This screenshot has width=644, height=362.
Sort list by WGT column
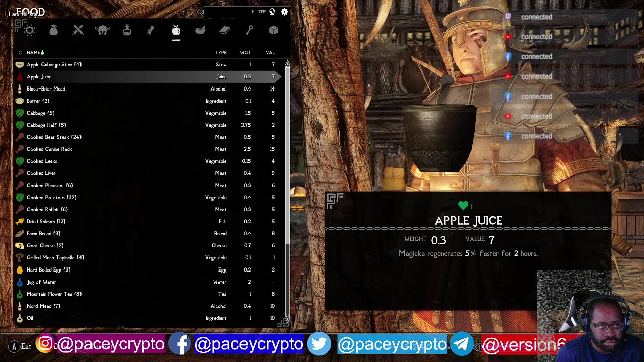pos(245,52)
